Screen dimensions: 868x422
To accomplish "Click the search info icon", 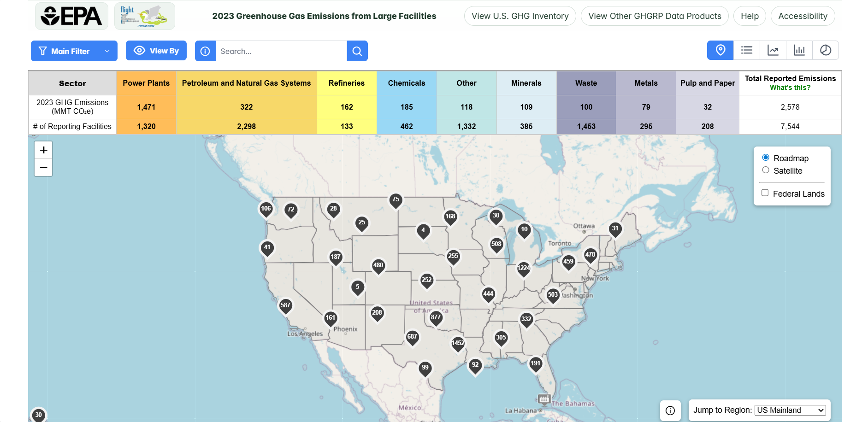I will click(205, 51).
